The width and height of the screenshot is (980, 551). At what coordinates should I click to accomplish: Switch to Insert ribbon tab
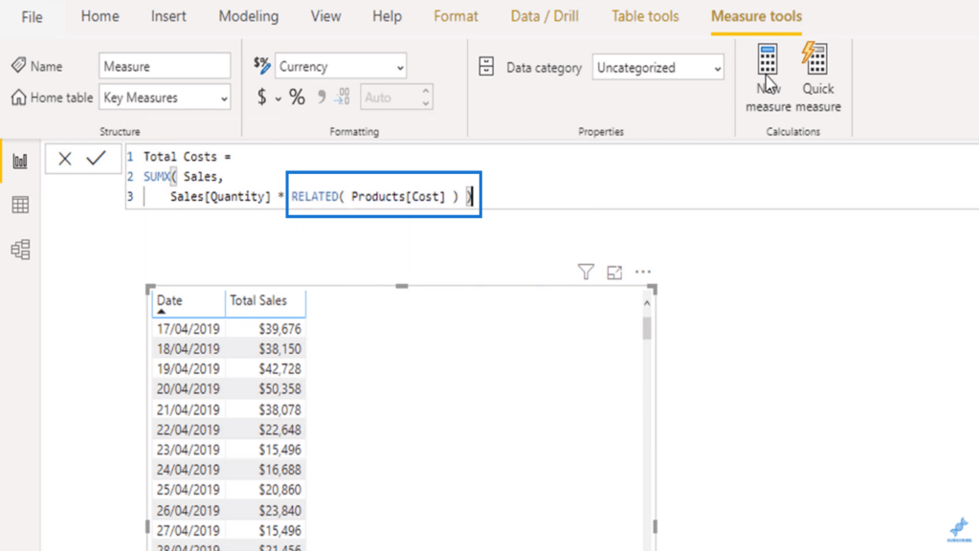168,16
